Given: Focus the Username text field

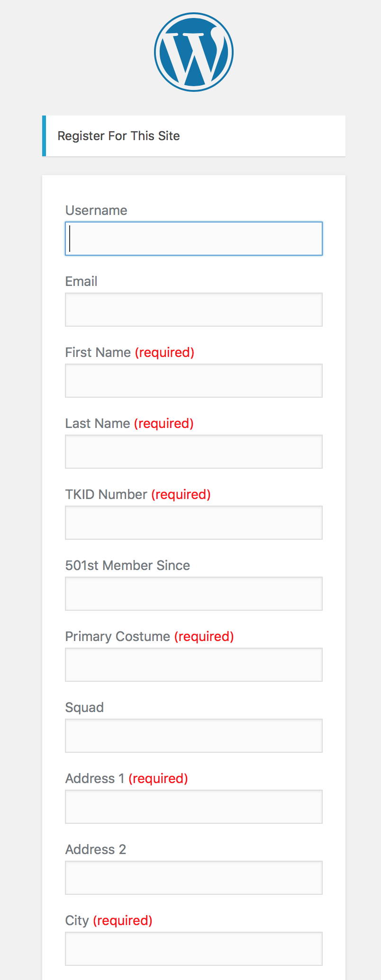Looking at the screenshot, I should click(194, 239).
